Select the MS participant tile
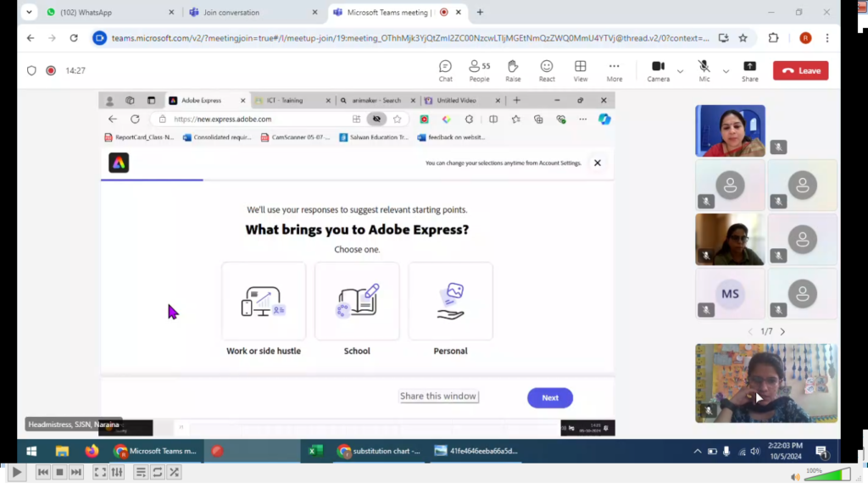The image size is (868, 488). 730,294
